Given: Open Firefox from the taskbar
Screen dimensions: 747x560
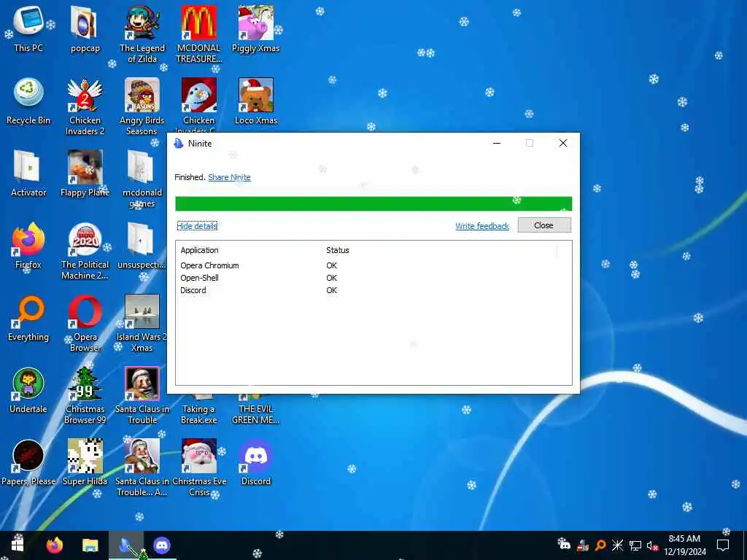Looking at the screenshot, I should coord(54,545).
